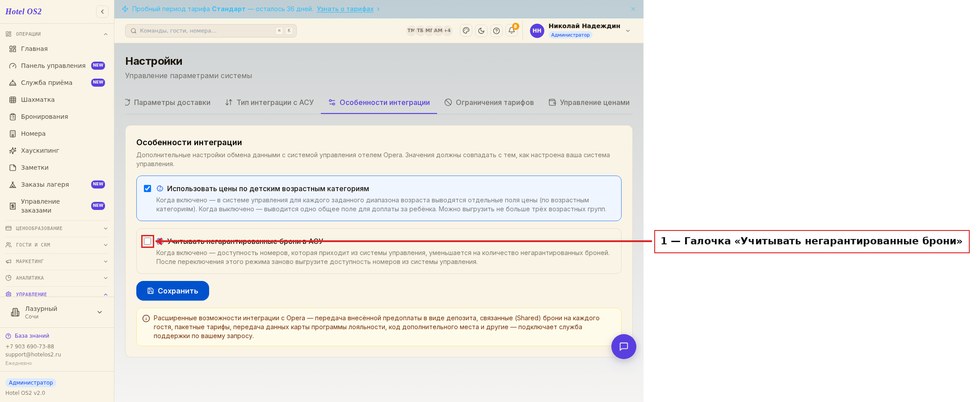Click the TM user avatar chip
Viewport: 980px width, 402px height.
pyautogui.click(x=411, y=31)
